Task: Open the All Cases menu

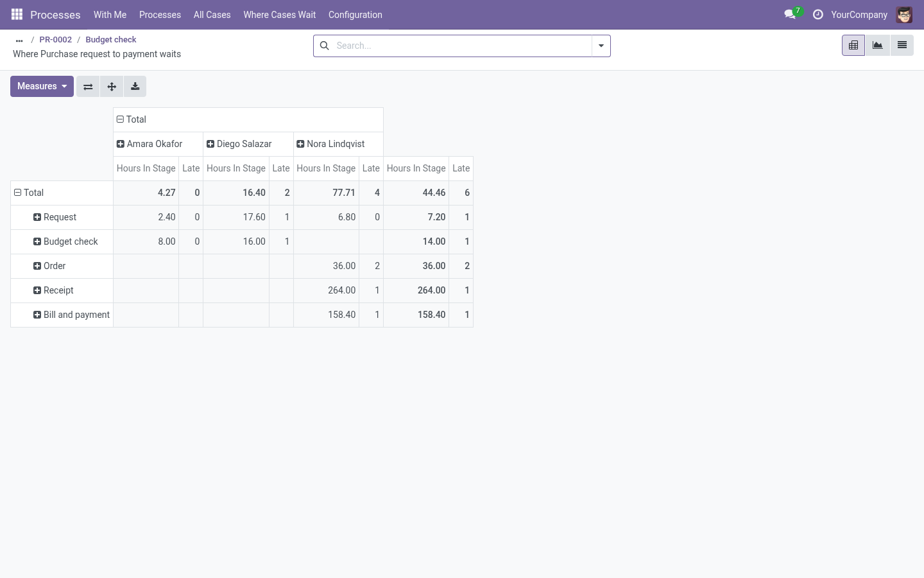Action: coord(212,15)
